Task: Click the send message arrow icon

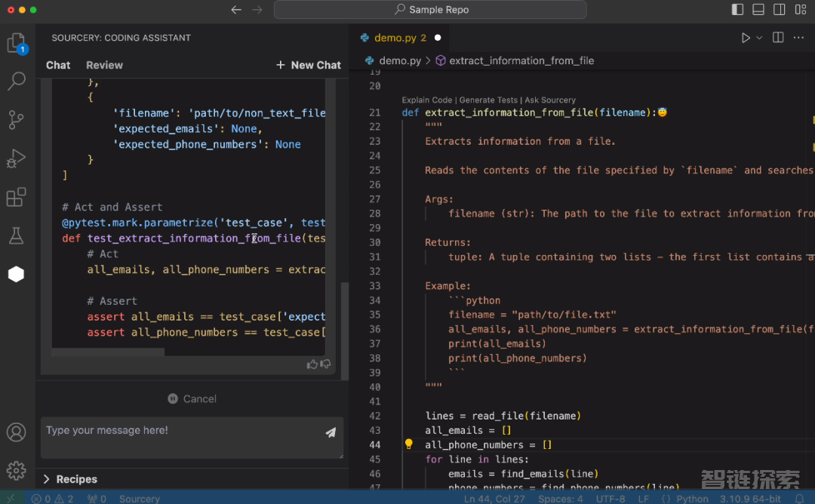Action: [331, 432]
